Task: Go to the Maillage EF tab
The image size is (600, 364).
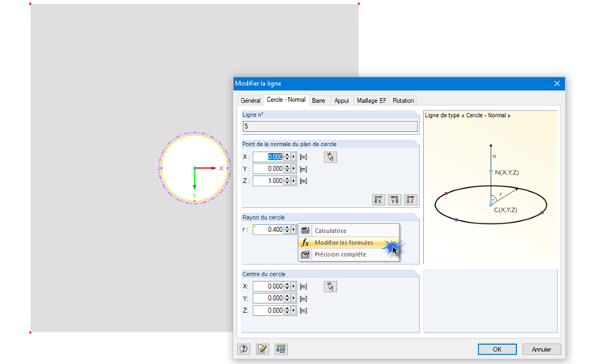Action: point(371,100)
